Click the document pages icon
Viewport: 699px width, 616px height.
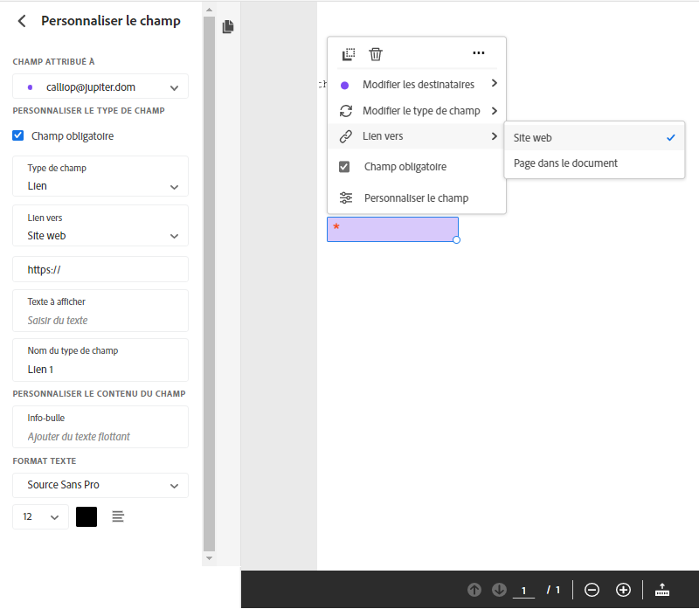coord(228,27)
